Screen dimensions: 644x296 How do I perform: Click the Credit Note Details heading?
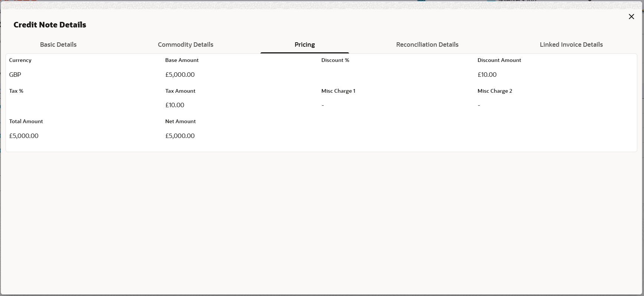pos(50,25)
